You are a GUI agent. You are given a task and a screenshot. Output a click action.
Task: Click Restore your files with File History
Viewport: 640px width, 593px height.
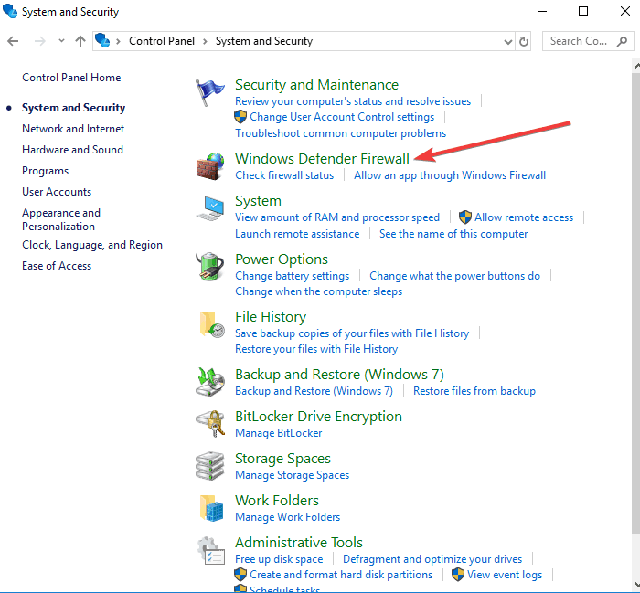[x=316, y=349]
